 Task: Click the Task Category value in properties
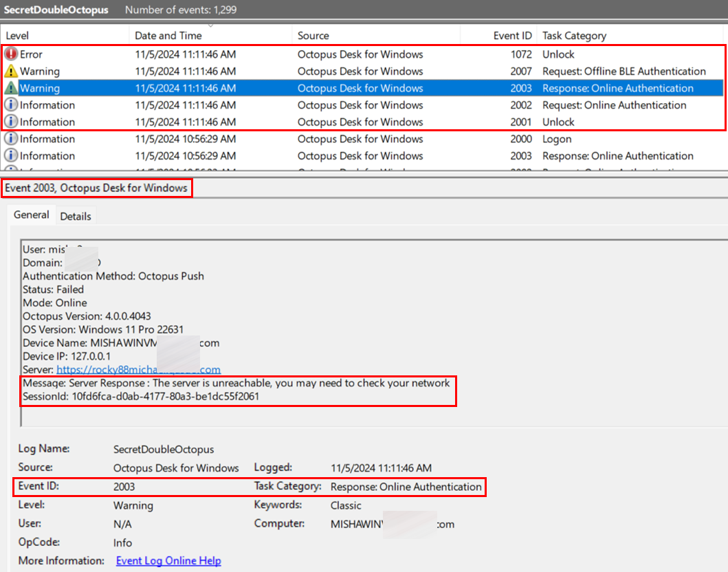coord(406,487)
